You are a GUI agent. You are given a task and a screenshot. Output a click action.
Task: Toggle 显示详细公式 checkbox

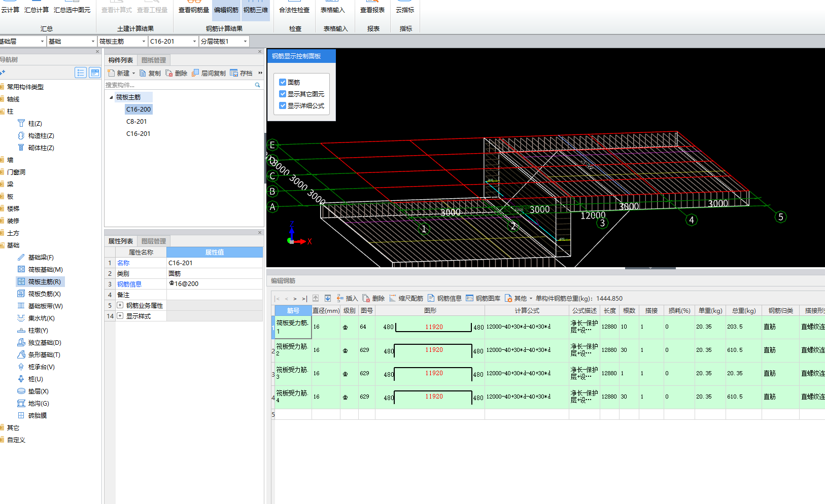click(x=283, y=105)
